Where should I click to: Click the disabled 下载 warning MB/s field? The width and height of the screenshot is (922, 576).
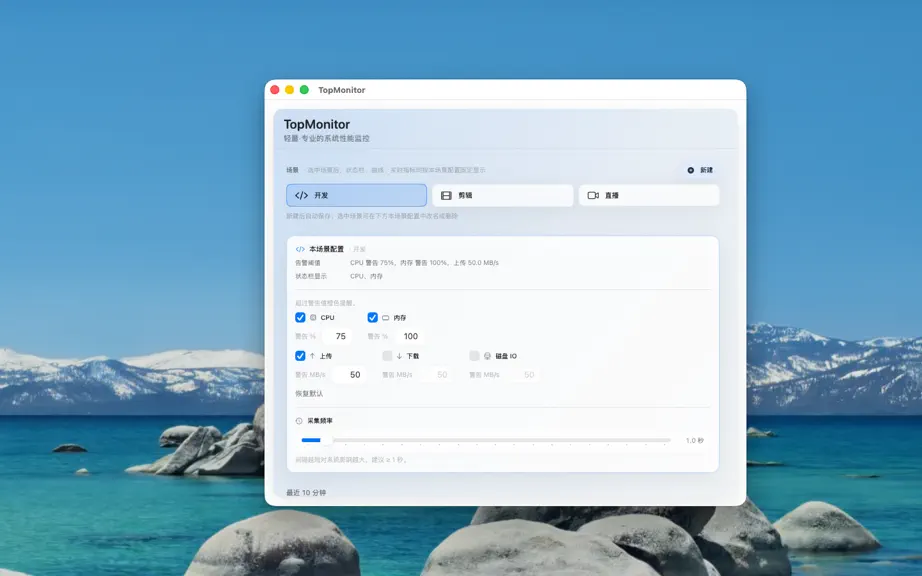point(436,374)
